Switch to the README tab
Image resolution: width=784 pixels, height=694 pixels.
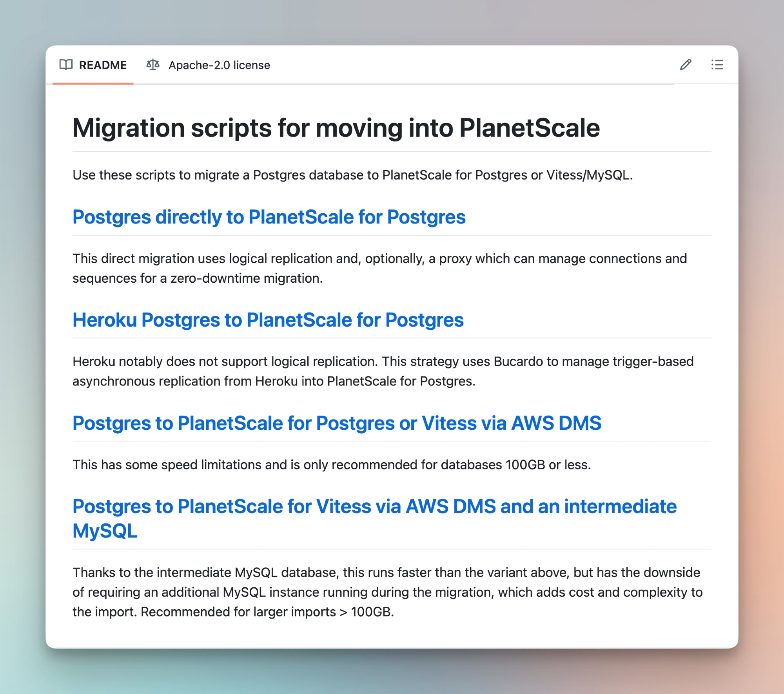click(x=102, y=65)
